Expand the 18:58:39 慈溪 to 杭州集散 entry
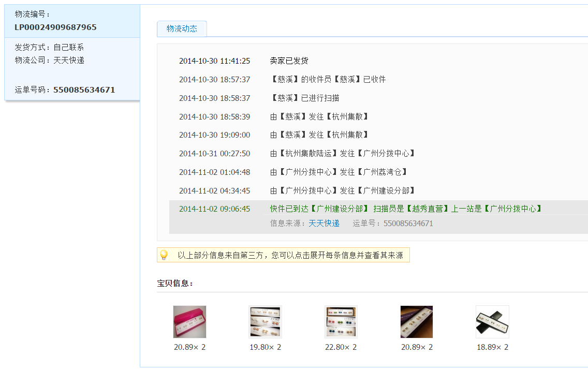Viewport: 588px width, 370px height. pyautogui.click(x=319, y=117)
